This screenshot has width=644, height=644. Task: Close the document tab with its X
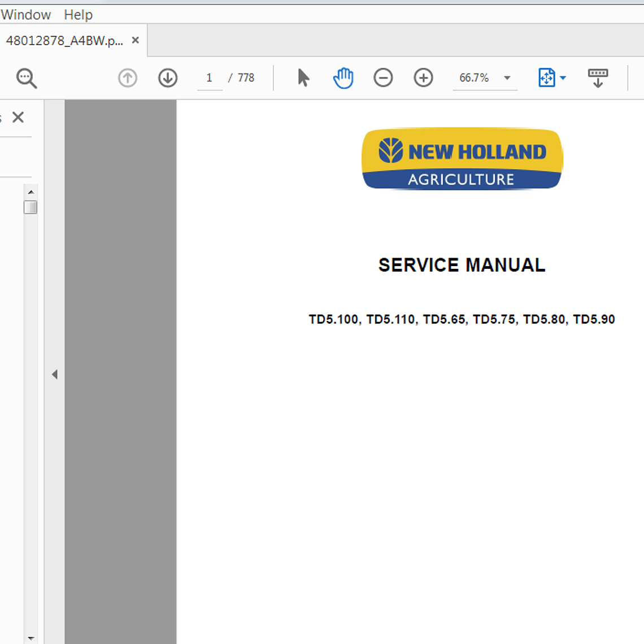click(135, 40)
